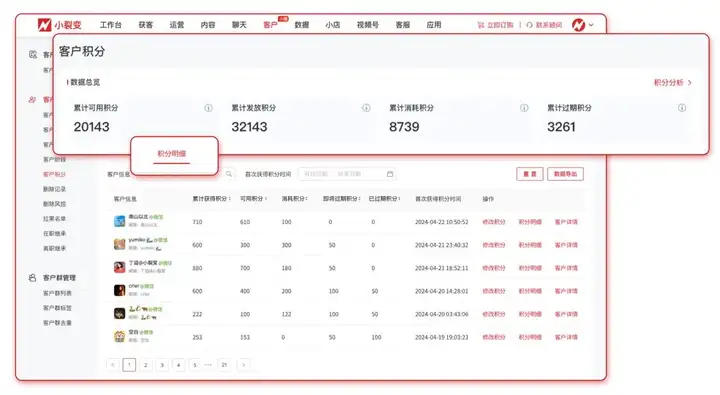Image resolution: width=720 pixels, height=395 pixels.
Task: Open points detail in the 2024-04-22 10:50:52 row
Action: pos(530,222)
